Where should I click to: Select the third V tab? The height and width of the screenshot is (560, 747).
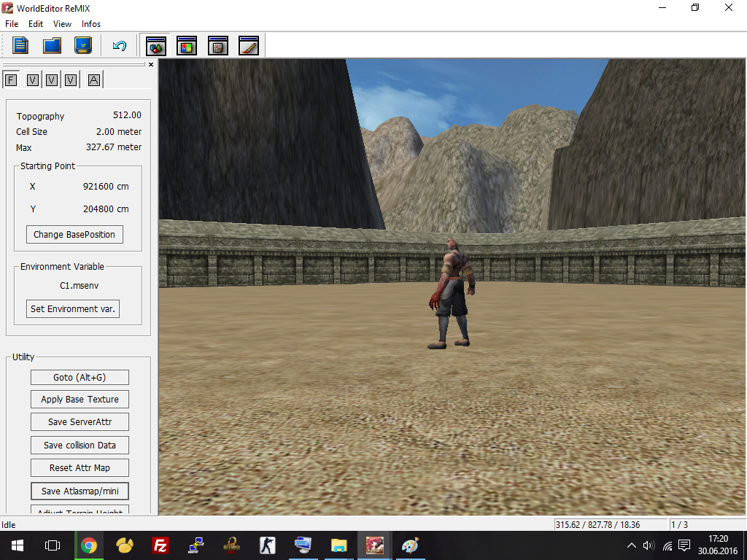click(x=71, y=80)
